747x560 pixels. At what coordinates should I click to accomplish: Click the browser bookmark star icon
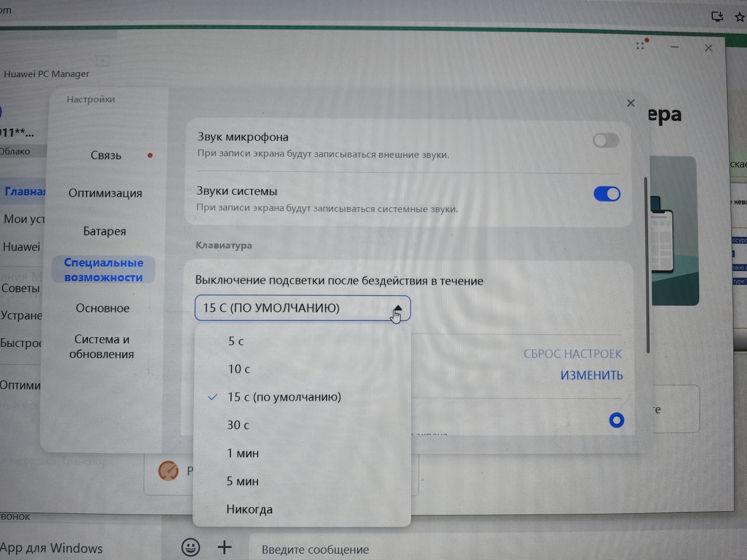coord(740,17)
